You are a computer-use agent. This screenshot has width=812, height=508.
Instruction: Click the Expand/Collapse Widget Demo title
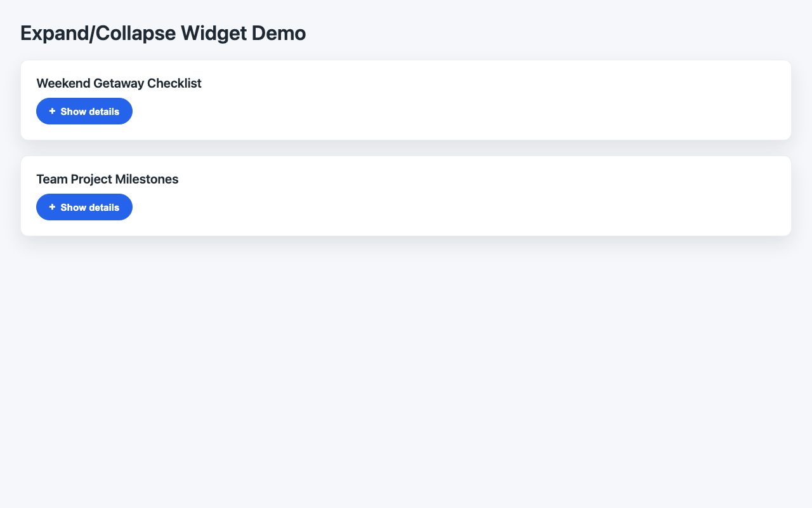click(163, 33)
